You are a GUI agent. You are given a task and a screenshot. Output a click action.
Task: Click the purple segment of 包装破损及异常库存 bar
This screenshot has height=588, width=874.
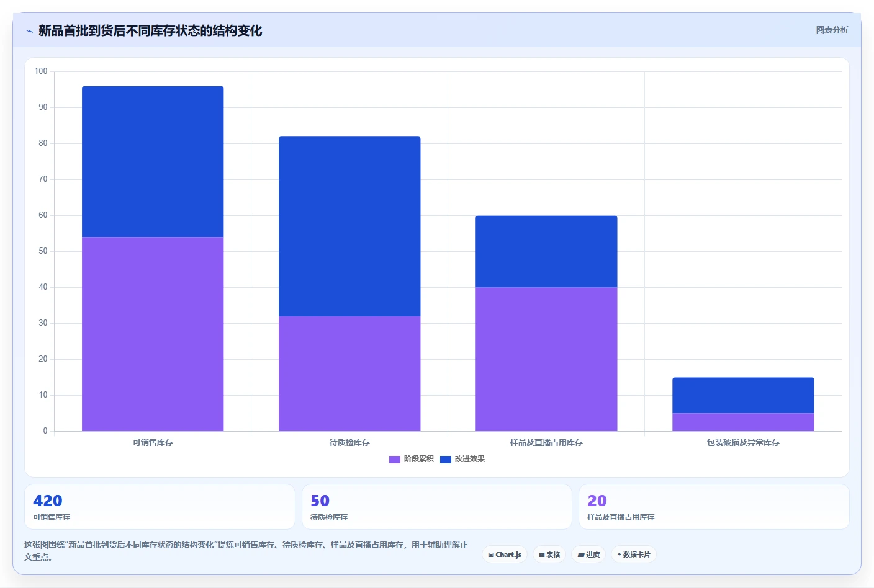click(743, 422)
